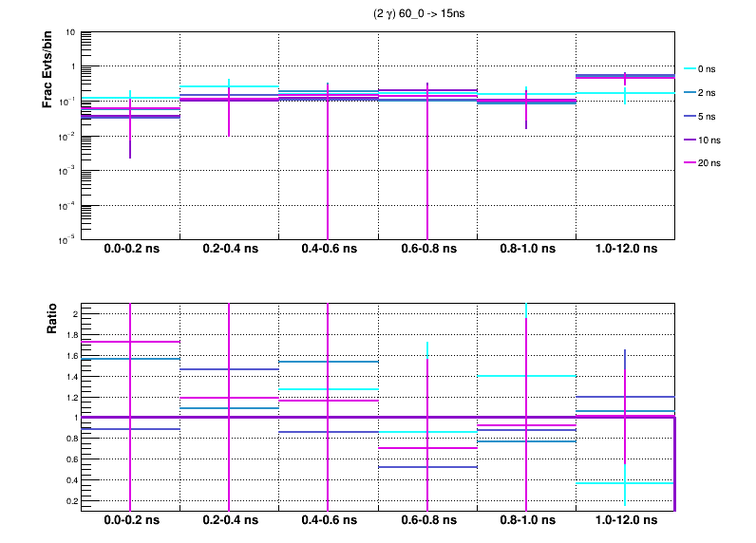Click upper plot's "1.0-12.0 ns" bin label
Viewport: 756px width, 543px height.
pyautogui.click(x=624, y=250)
